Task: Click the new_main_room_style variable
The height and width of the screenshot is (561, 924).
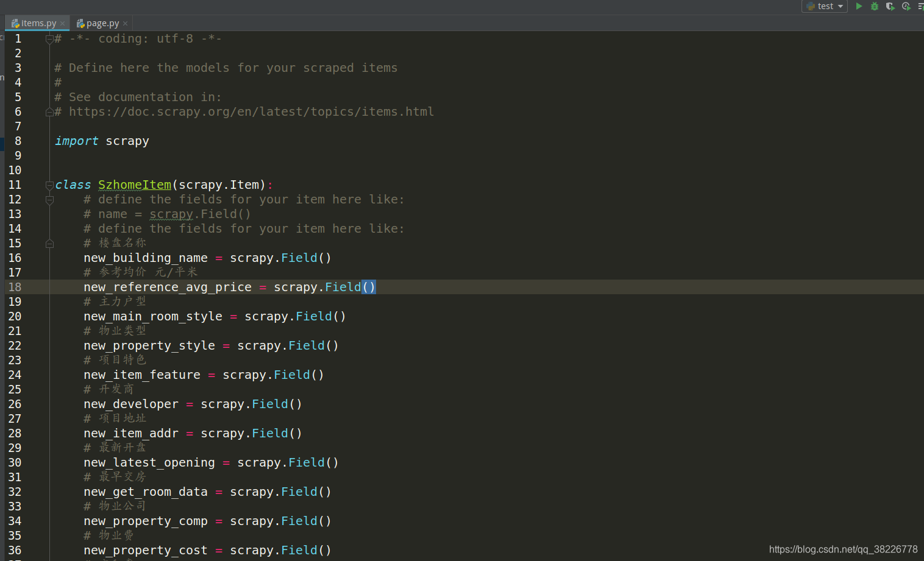Action: tap(153, 316)
